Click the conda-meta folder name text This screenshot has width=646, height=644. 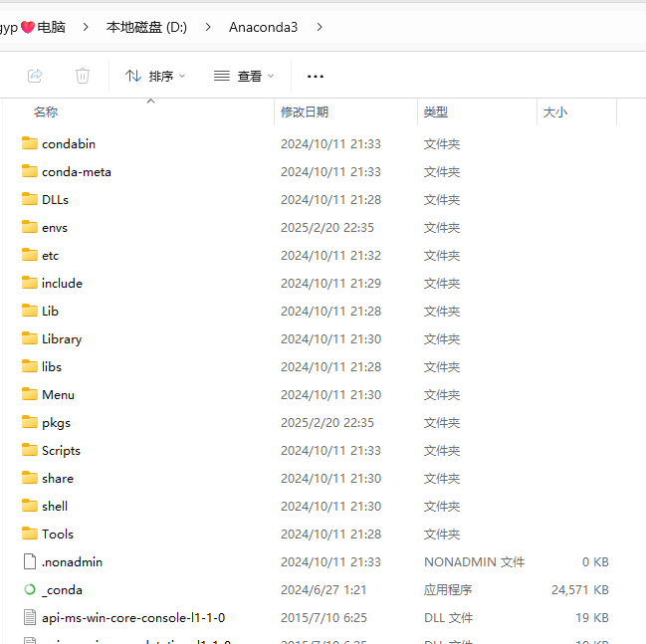click(77, 172)
